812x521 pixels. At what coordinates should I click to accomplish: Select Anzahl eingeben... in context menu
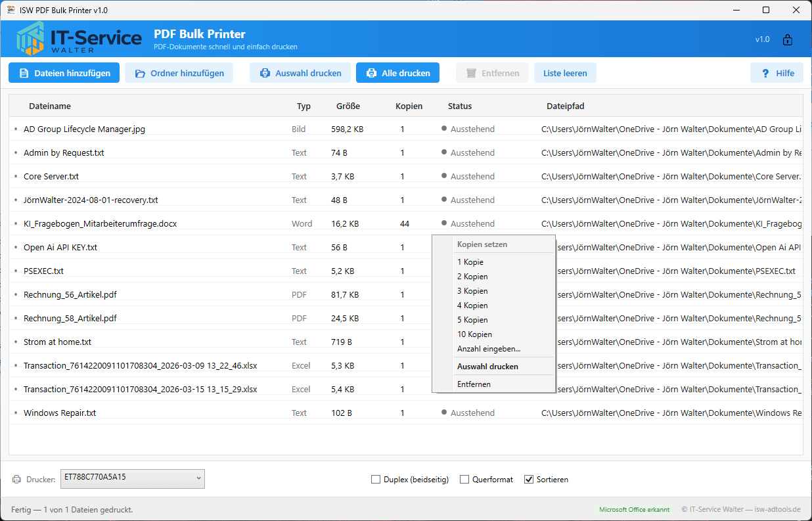point(489,349)
